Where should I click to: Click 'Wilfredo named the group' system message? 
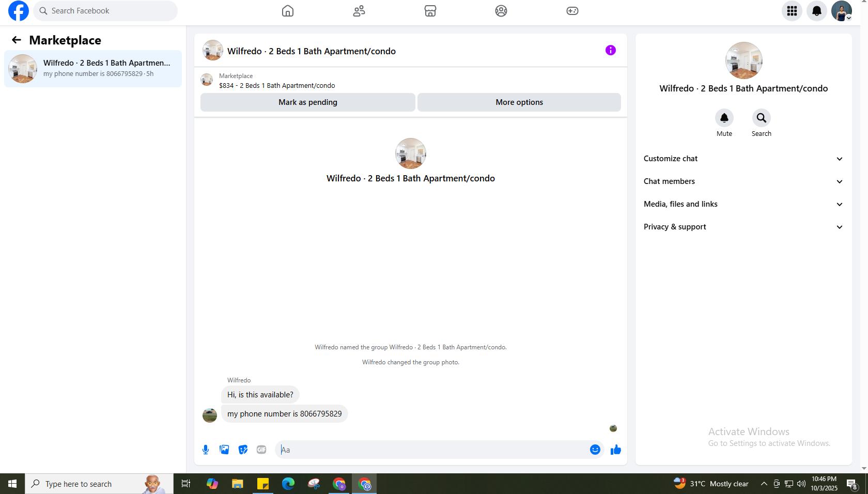411,347
